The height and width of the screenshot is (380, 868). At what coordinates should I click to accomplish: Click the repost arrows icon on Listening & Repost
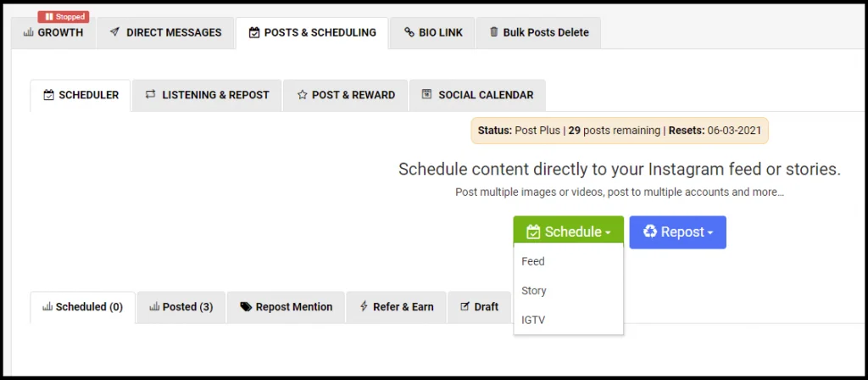tap(150, 95)
